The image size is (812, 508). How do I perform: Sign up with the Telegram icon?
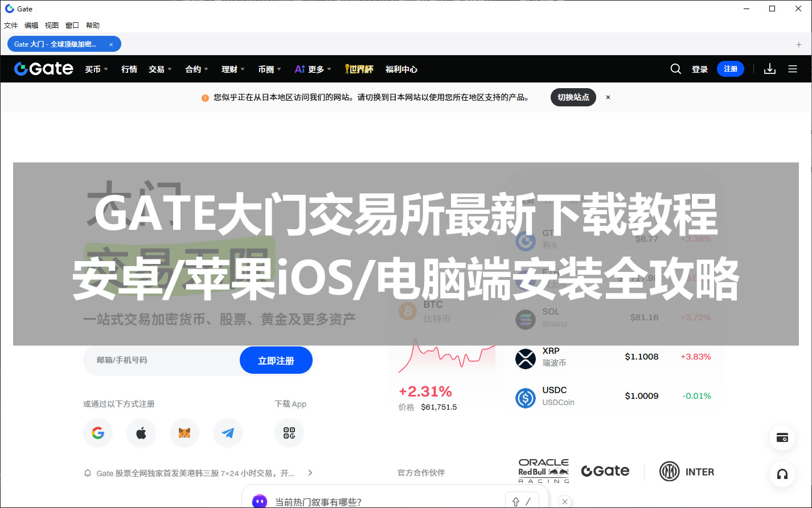228,433
